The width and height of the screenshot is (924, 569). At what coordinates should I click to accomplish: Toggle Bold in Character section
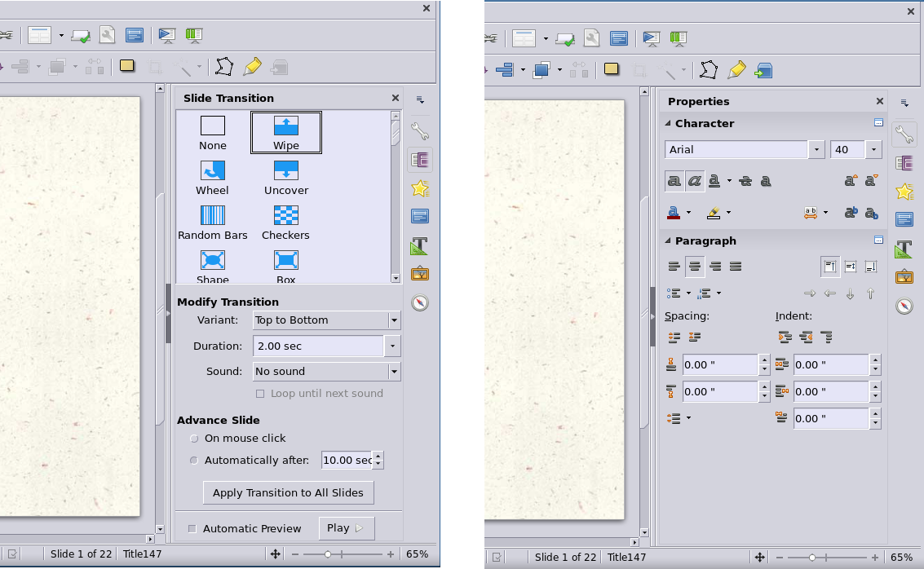(674, 181)
